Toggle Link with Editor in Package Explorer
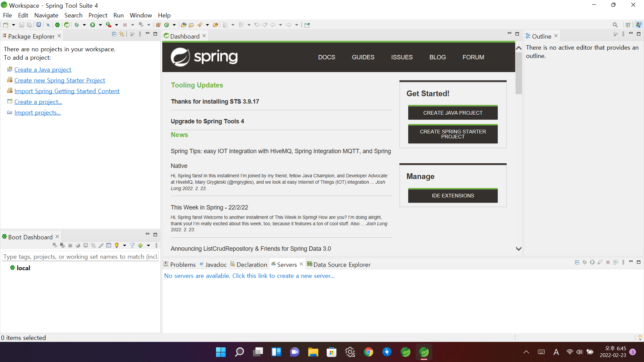Viewport: 644px width, 362px height. (122, 34)
